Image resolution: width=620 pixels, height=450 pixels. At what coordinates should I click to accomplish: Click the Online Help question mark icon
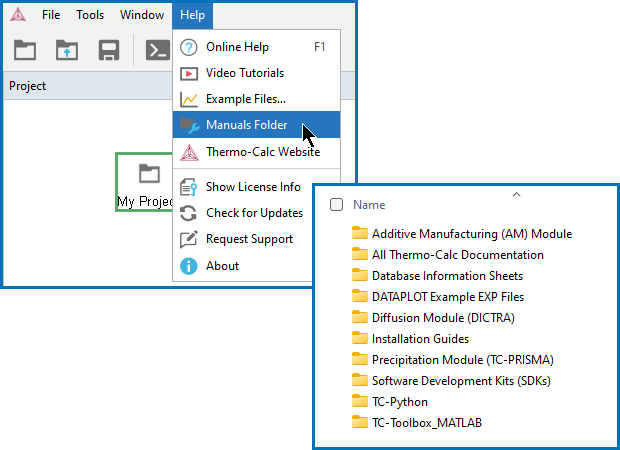pos(189,47)
